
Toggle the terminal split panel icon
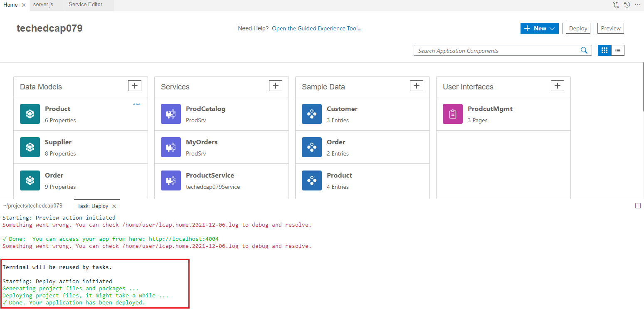point(638,206)
